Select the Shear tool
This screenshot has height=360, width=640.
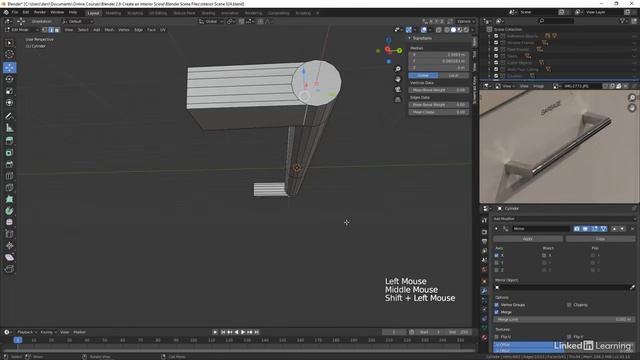coord(9,258)
